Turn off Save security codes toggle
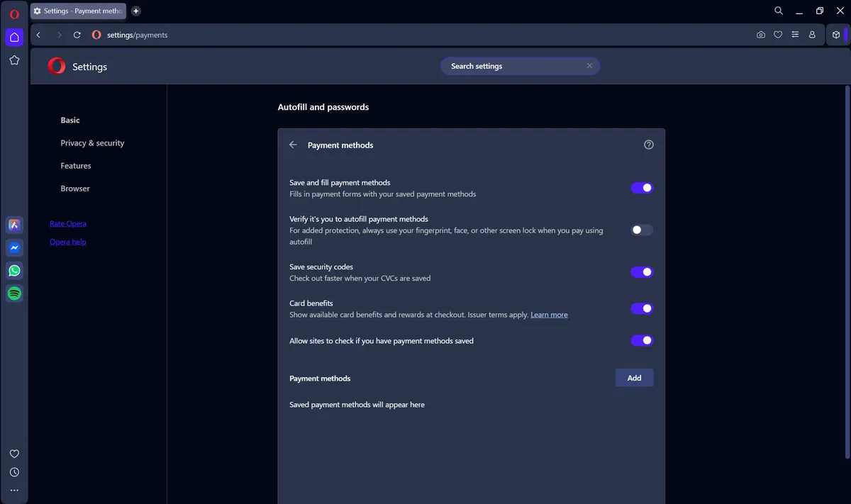Viewport: 851px width, 504px height. [642, 272]
